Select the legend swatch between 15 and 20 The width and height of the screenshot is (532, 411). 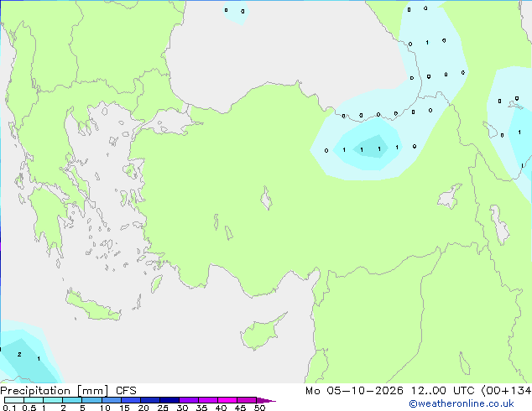(x=130, y=400)
